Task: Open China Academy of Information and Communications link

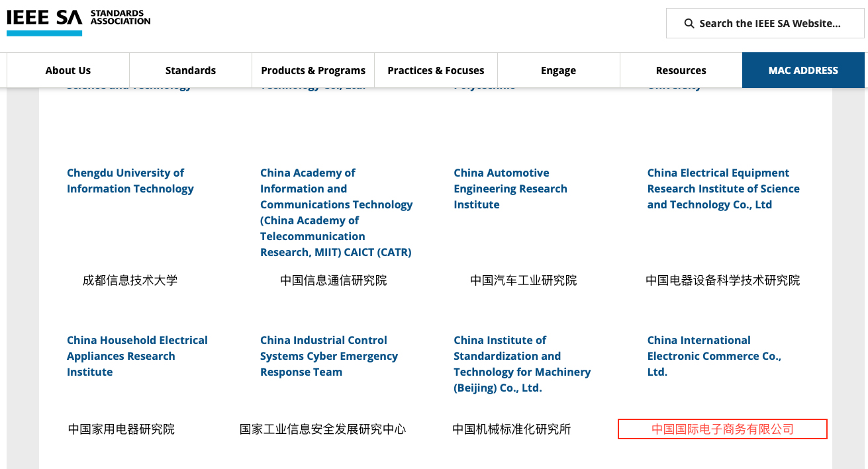Action: pos(336,212)
